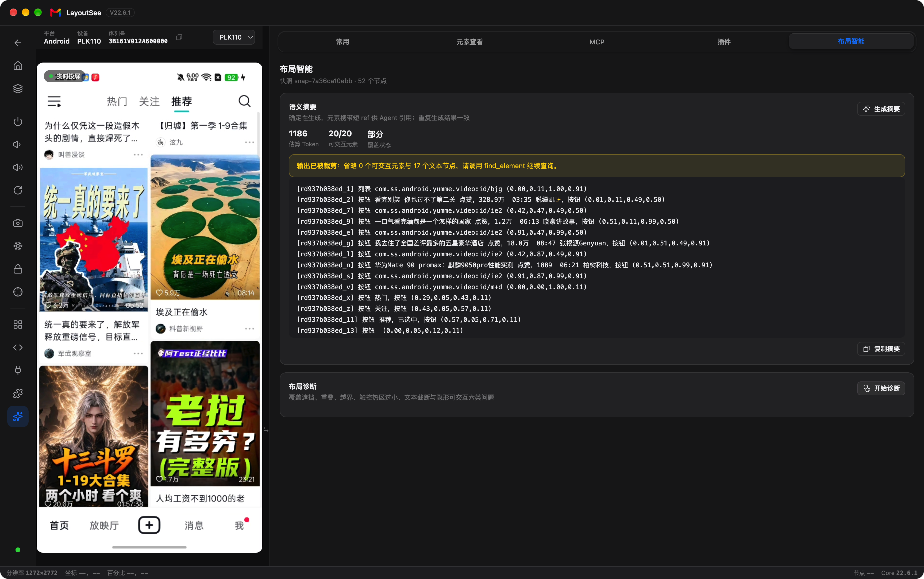Tap the 推荐 tab in the phone mirror
This screenshot has width=924, height=579.
click(x=182, y=102)
